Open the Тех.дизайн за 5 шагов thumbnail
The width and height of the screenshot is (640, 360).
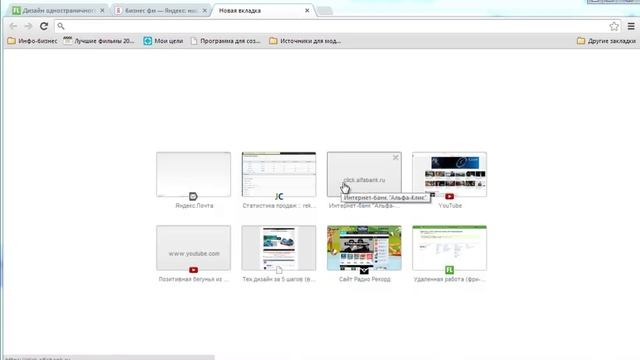coord(279,248)
